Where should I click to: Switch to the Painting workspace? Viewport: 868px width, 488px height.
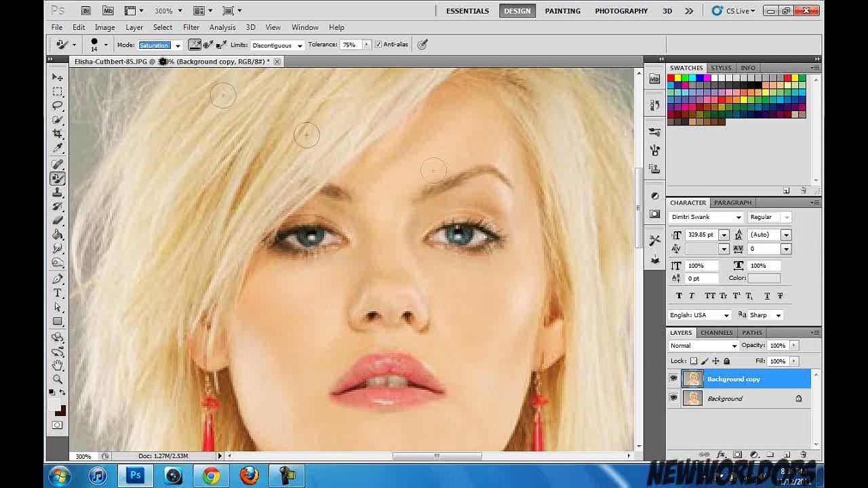[563, 11]
